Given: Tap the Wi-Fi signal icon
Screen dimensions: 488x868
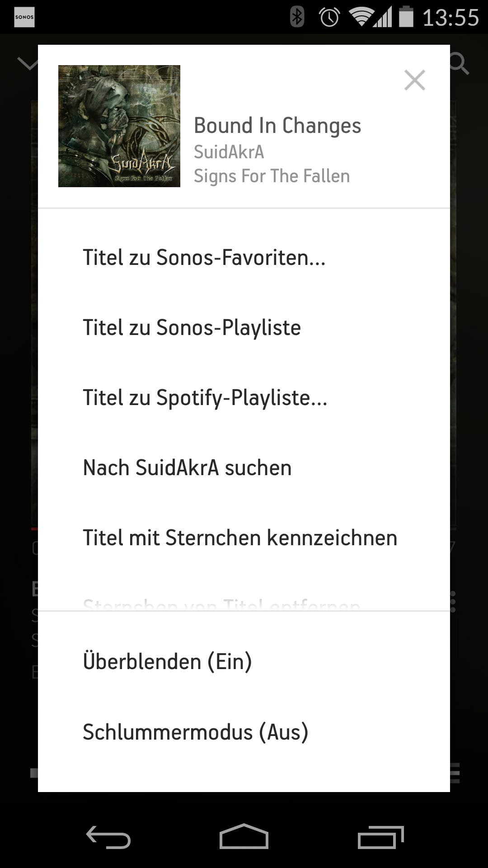Looking at the screenshot, I should tap(360, 17).
